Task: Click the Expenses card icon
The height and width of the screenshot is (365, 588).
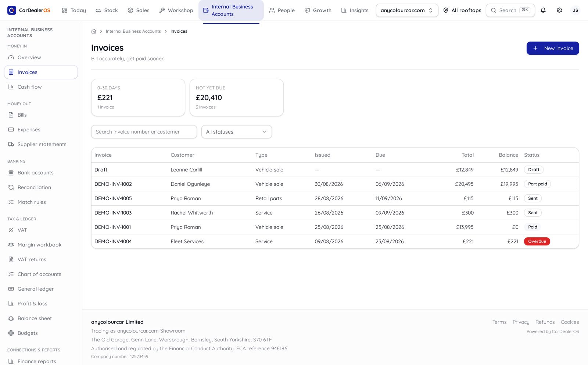Action: pyautogui.click(x=11, y=130)
